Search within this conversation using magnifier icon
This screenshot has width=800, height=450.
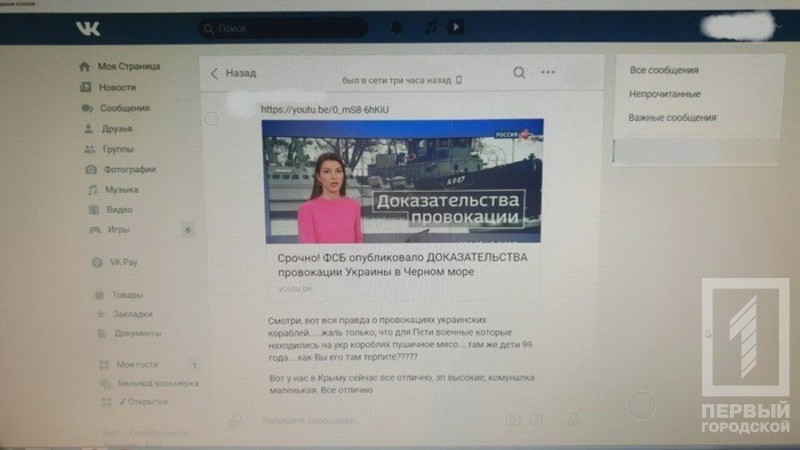coord(519,72)
